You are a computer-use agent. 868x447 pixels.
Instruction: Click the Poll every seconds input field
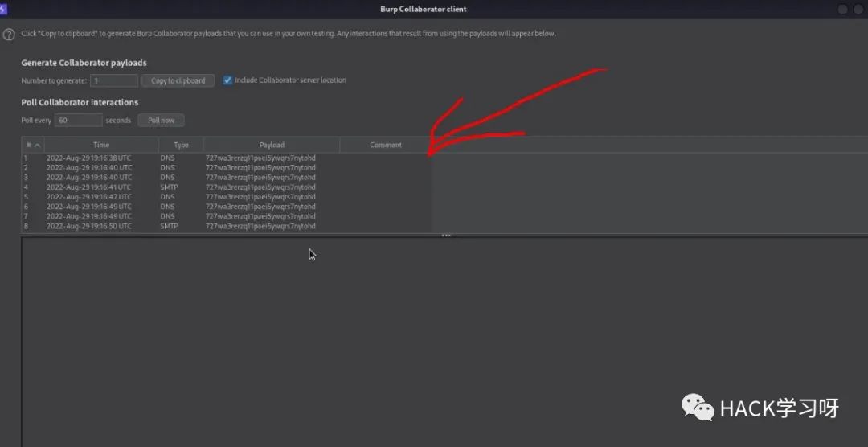pyautogui.click(x=79, y=121)
